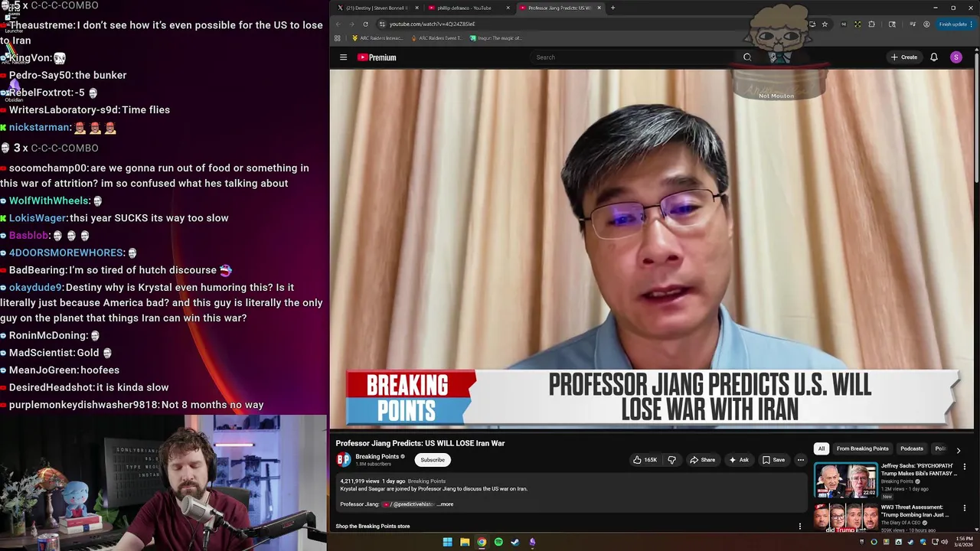Select the Professor Jiang Predicts browser tab
The image size is (980, 551).
[x=559, y=8]
